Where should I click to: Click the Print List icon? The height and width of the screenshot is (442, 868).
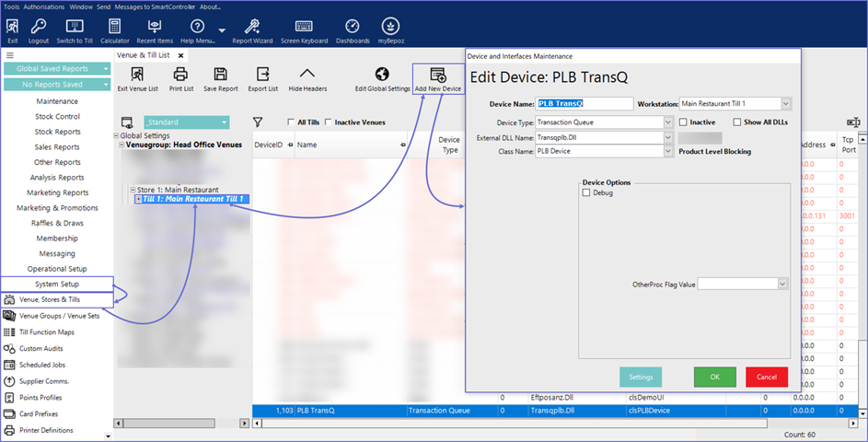click(x=180, y=76)
